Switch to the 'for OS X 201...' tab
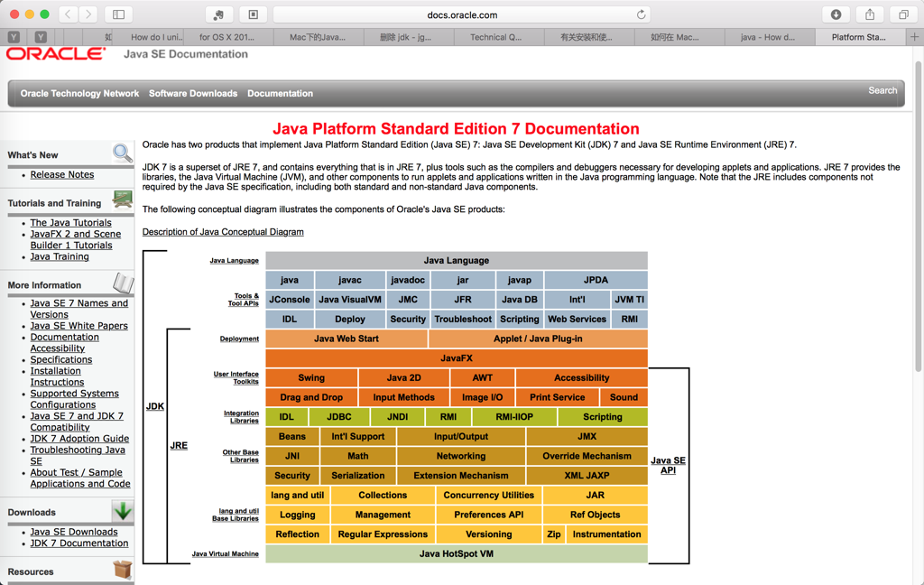This screenshot has width=924, height=585. 226,37
